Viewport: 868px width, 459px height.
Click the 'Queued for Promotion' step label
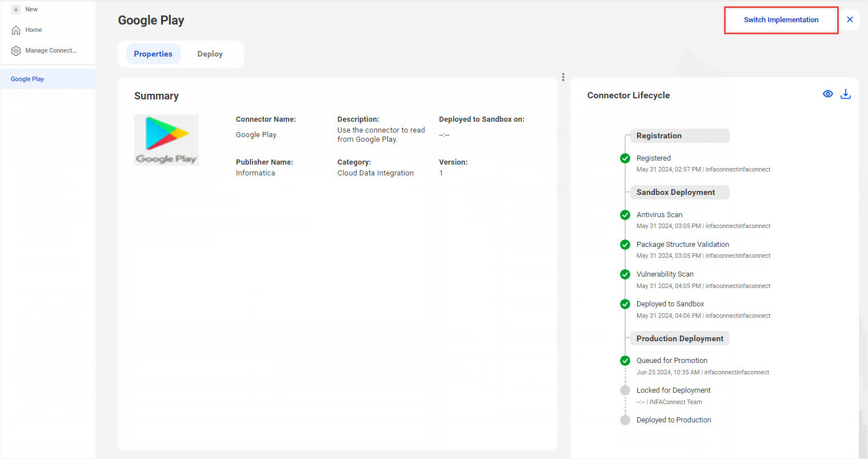pyautogui.click(x=672, y=361)
